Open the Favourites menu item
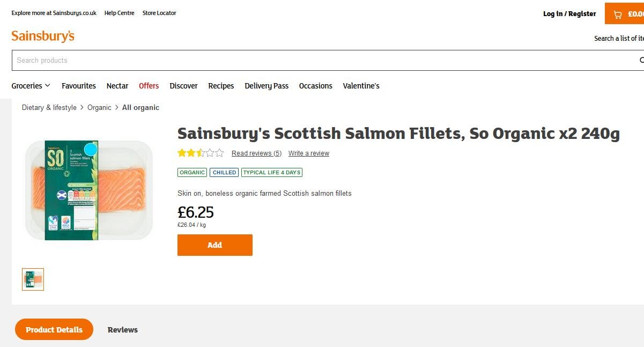This screenshot has height=347, width=644. (79, 86)
